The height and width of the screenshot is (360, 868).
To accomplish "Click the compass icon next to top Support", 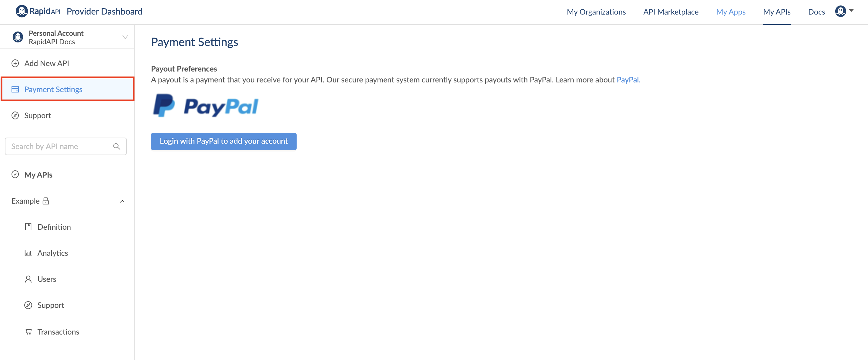I will point(15,115).
